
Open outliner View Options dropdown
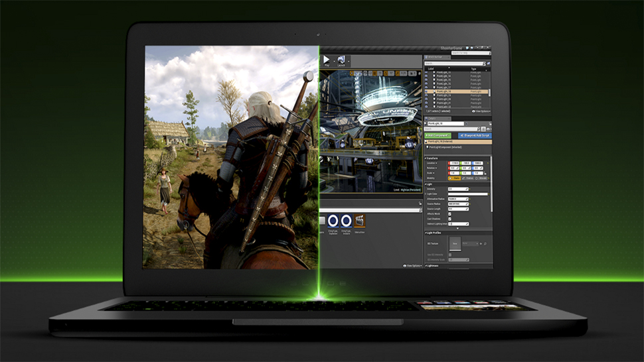coord(481,111)
